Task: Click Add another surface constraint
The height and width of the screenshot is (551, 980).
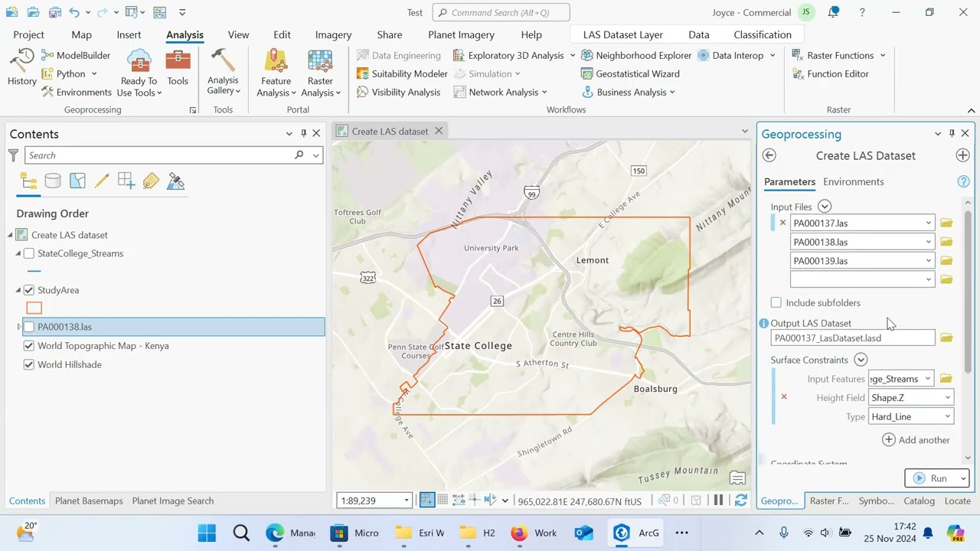Action: [x=916, y=440]
